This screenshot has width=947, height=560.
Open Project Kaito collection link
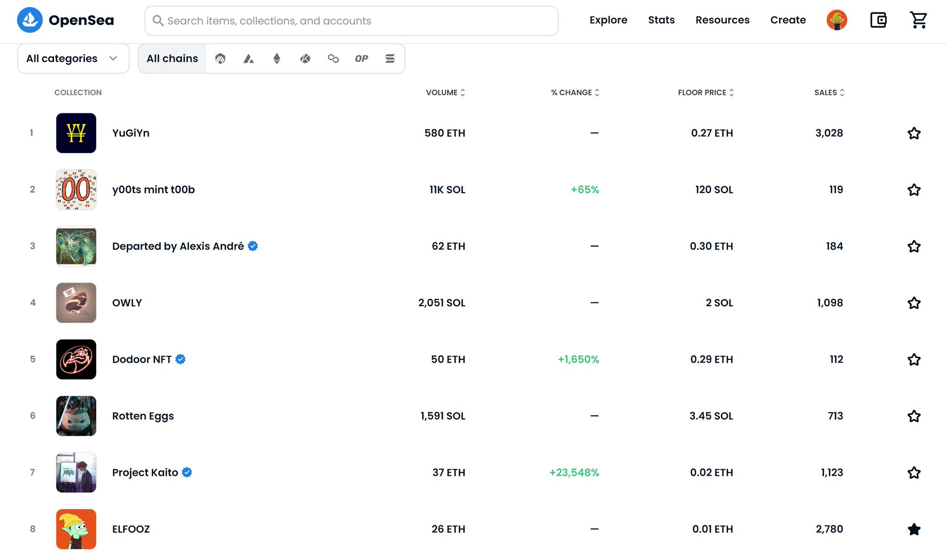[145, 473]
